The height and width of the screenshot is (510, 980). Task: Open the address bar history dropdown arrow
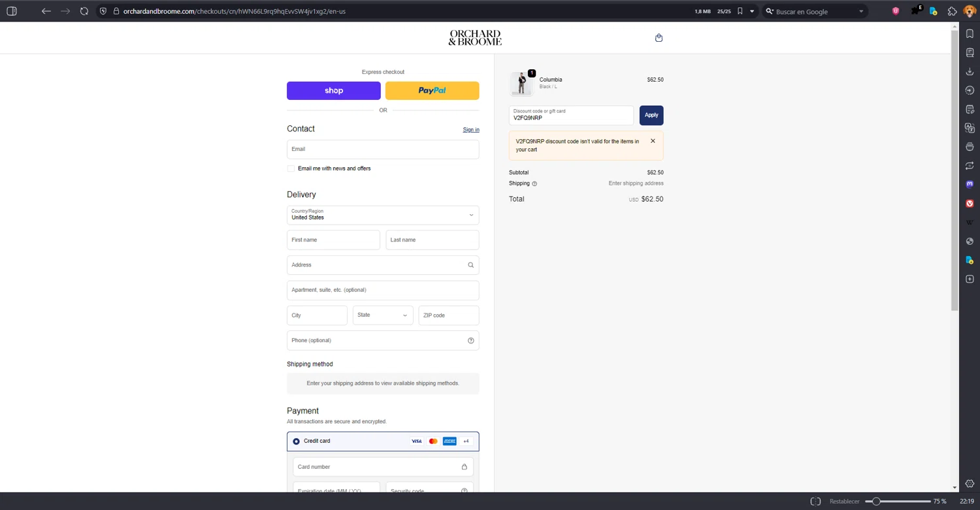tap(752, 11)
